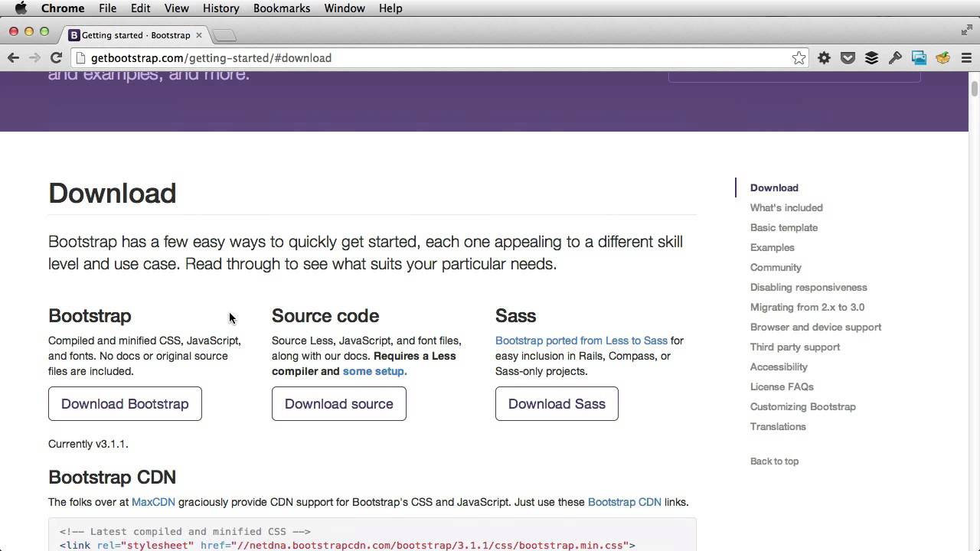This screenshot has width=980, height=551.
Task: Open the key extension icon
Action: [895, 58]
